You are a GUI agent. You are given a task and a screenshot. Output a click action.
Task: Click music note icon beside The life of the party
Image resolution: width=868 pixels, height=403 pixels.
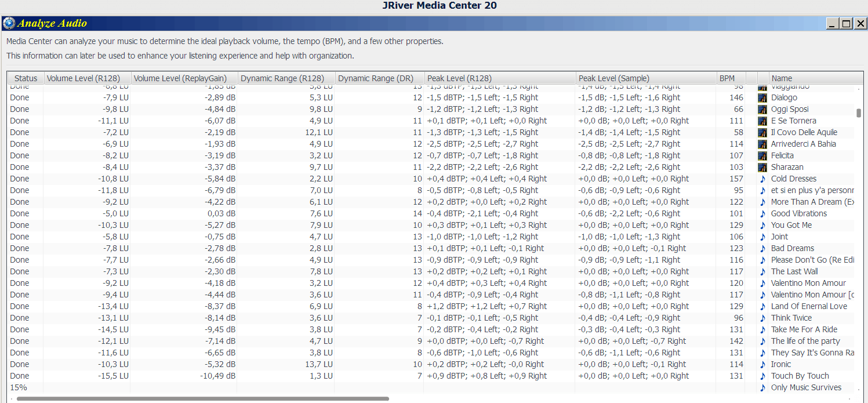tap(762, 341)
